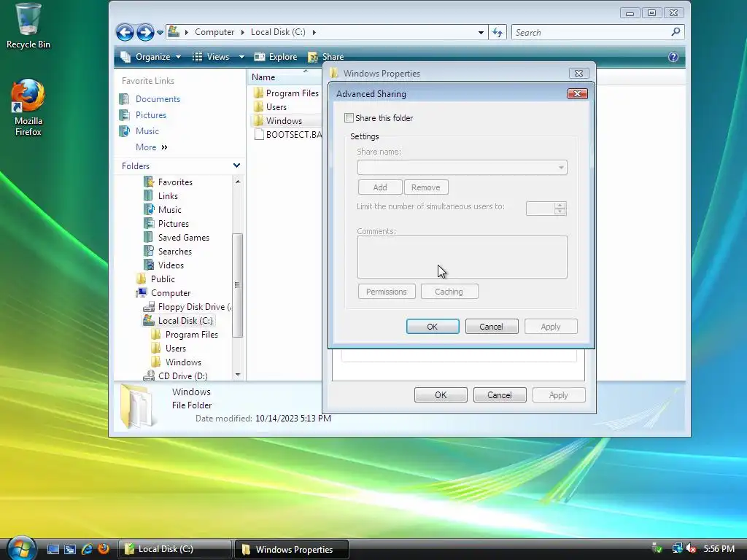Enable the Share this folder checkbox
This screenshot has height=560, width=747.
point(349,118)
